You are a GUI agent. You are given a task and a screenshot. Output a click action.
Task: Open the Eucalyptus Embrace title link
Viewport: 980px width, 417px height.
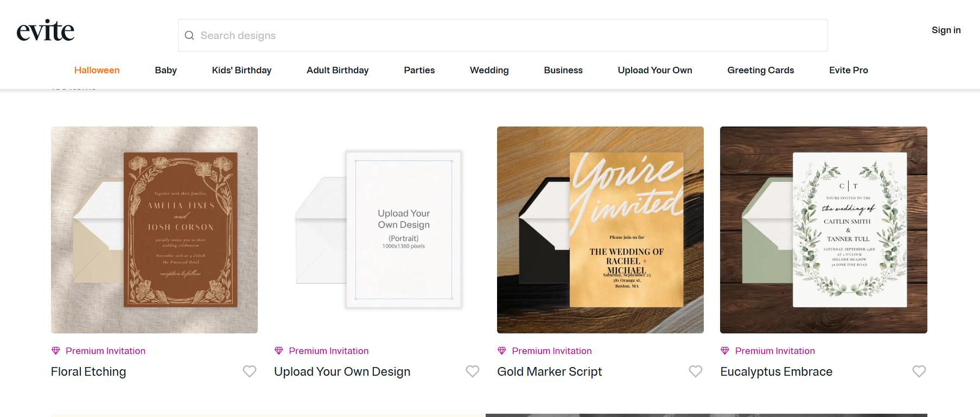[x=776, y=372]
